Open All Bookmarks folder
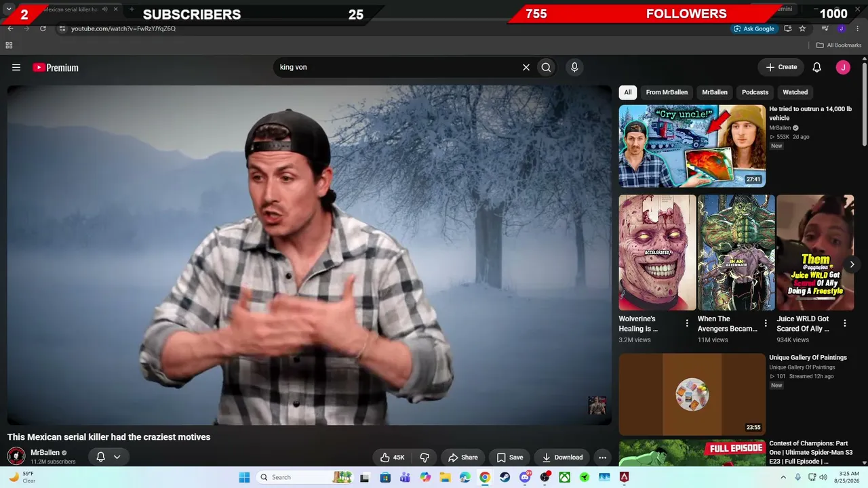 [x=839, y=45]
